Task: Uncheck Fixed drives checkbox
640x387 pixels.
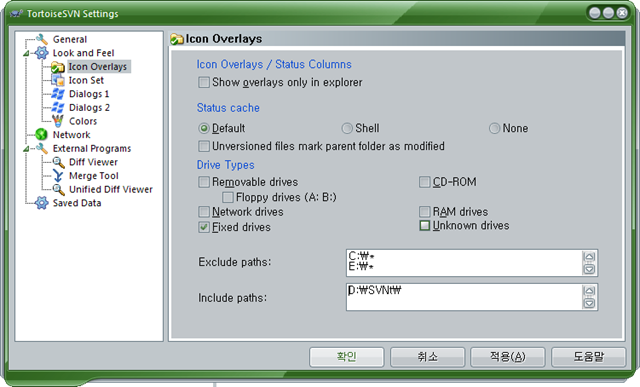Action: (204, 227)
